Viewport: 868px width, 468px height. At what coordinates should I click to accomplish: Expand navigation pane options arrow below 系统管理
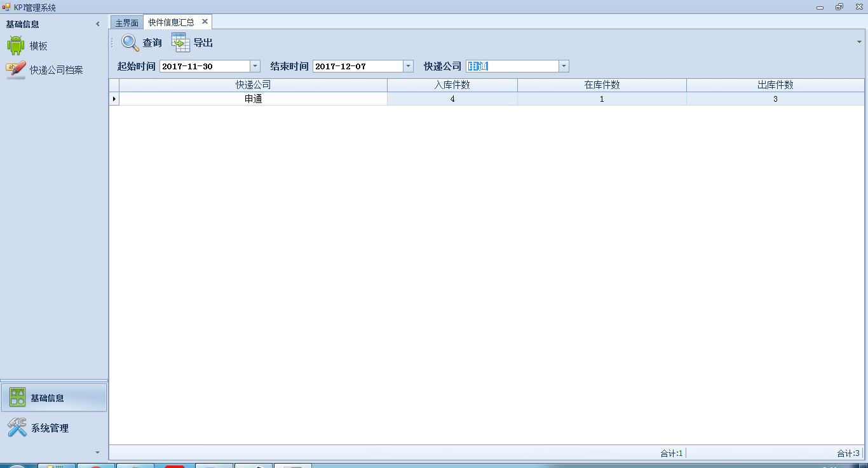[x=97, y=452]
